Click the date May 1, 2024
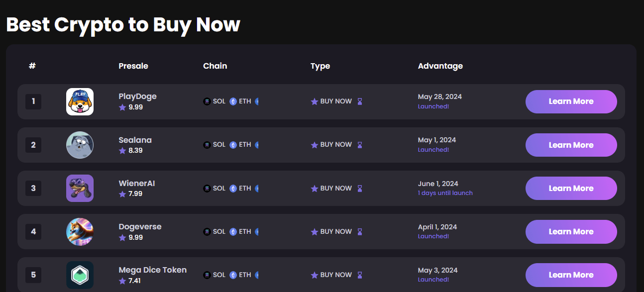The width and height of the screenshot is (644, 292). pos(437,140)
